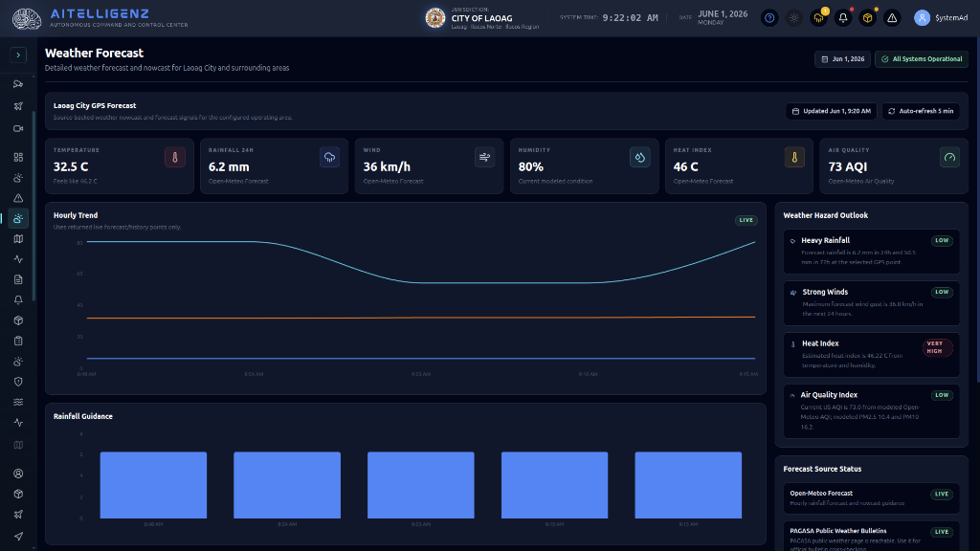The height and width of the screenshot is (551, 980).
Task: Click the PAGASA Public Weather Bulletins row
Action: click(871, 536)
